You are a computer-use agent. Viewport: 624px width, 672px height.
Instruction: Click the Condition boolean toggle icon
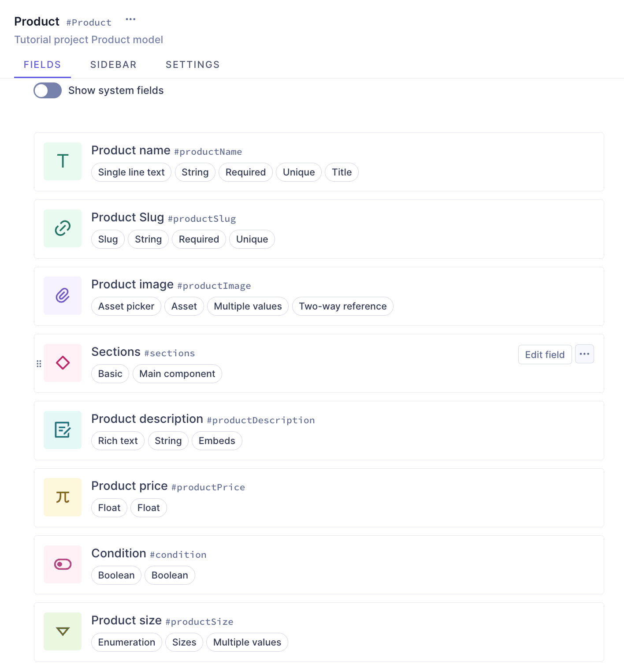point(63,564)
